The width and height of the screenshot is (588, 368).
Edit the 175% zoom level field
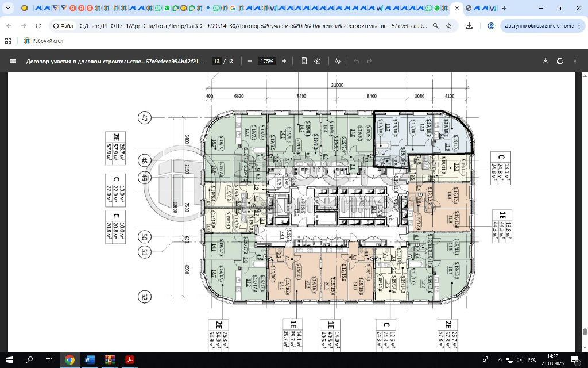[x=266, y=61]
